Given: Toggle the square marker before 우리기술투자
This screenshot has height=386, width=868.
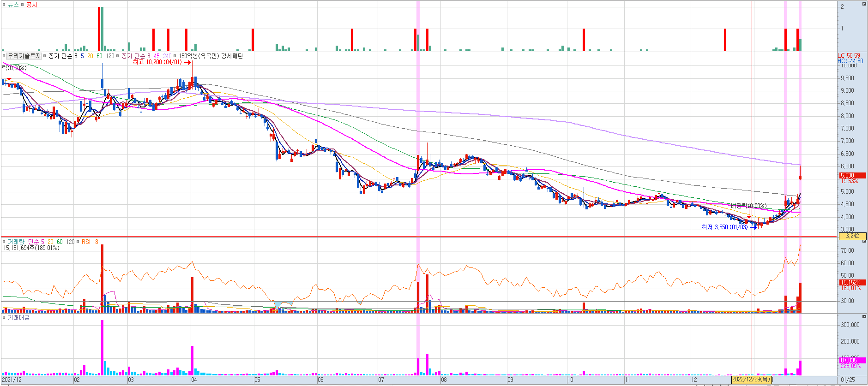Looking at the screenshot, I should [4, 56].
